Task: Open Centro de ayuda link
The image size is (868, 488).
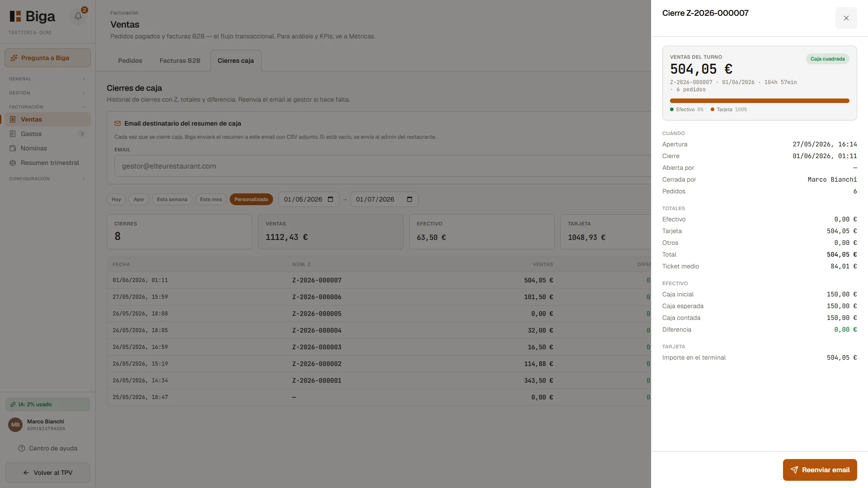Action: tap(47, 448)
